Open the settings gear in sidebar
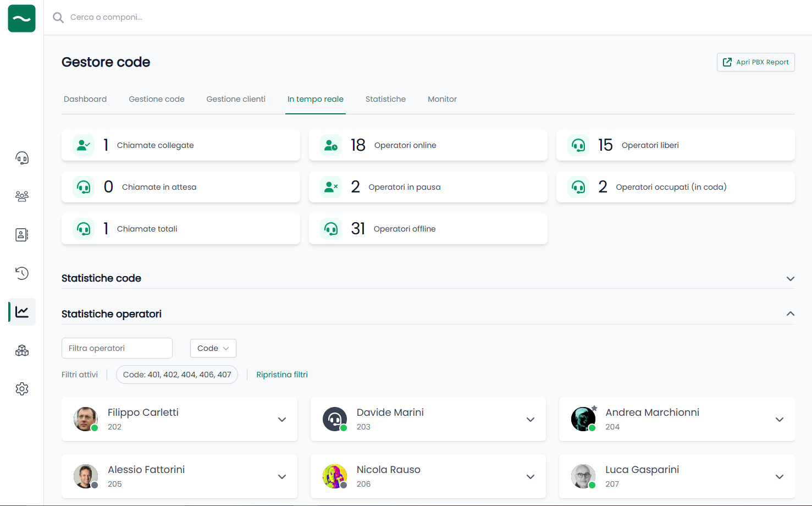 coord(22,389)
